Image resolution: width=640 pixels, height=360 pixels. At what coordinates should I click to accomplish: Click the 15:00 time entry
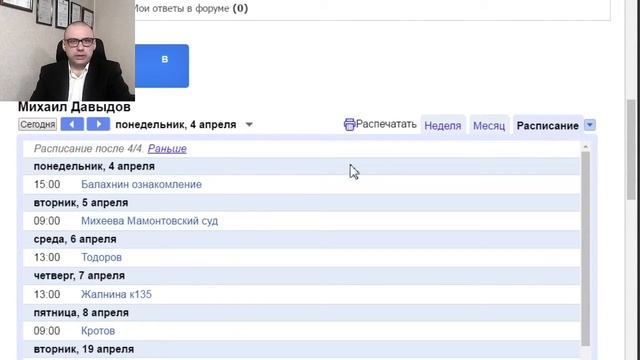pyautogui.click(x=47, y=184)
